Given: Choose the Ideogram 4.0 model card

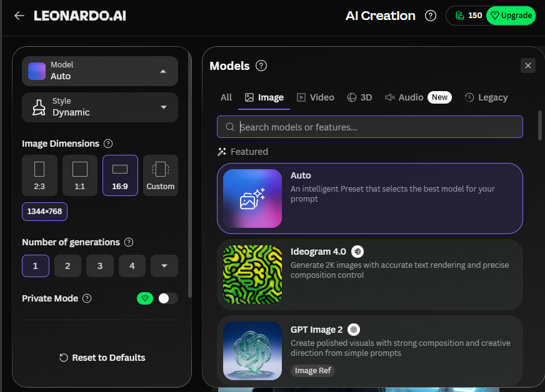Looking at the screenshot, I should tap(370, 275).
